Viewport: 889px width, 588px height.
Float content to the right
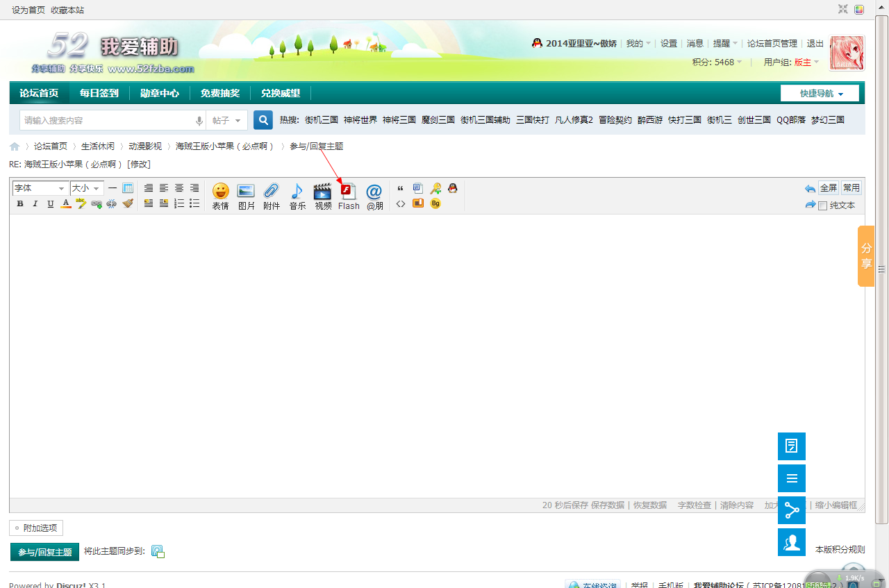pos(164,203)
